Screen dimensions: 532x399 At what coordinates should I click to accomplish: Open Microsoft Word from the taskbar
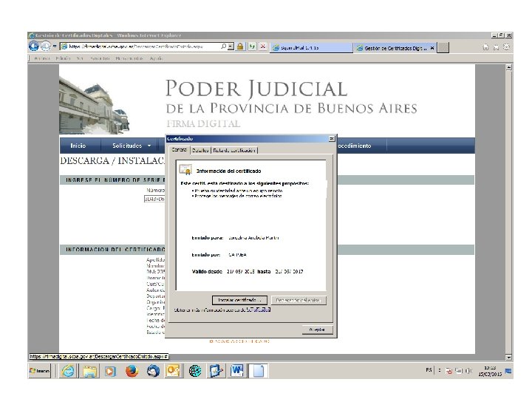pyautogui.click(x=237, y=371)
